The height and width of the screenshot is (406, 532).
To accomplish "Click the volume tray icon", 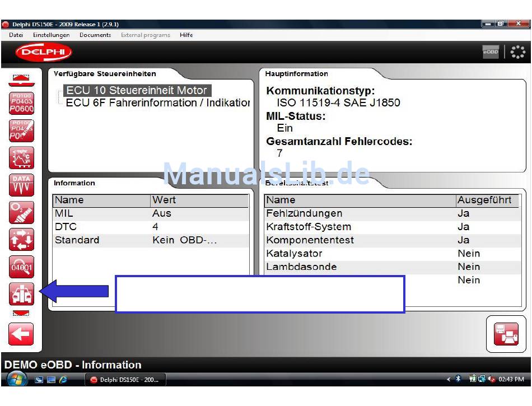I will click(491, 379).
